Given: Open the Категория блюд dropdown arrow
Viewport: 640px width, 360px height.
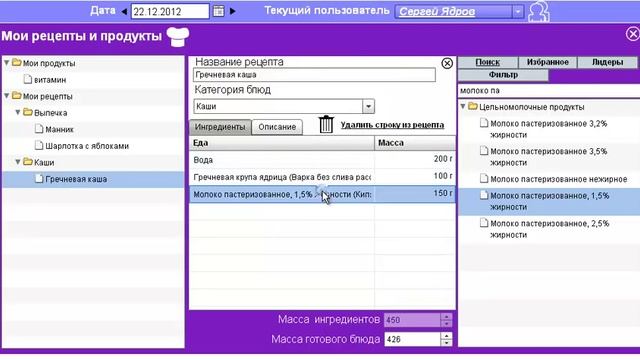Looking at the screenshot, I should 368,107.
